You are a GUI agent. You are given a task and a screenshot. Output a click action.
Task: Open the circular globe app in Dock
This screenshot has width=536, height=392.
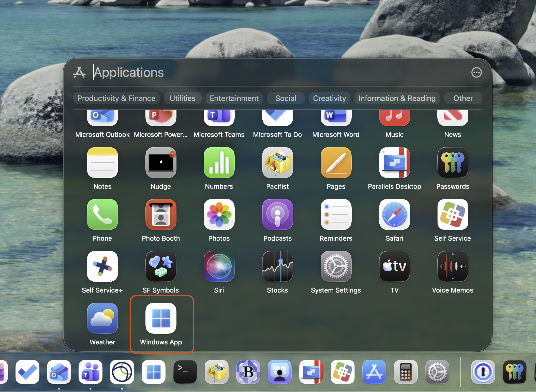tap(122, 372)
